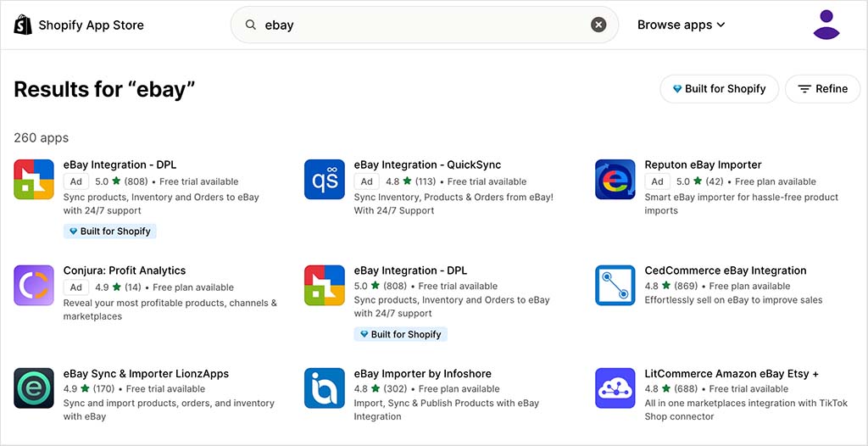Viewport: 868px width, 446px height.
Task: Click the LitCommerce cloud icon
Action: tap(615, 388)
